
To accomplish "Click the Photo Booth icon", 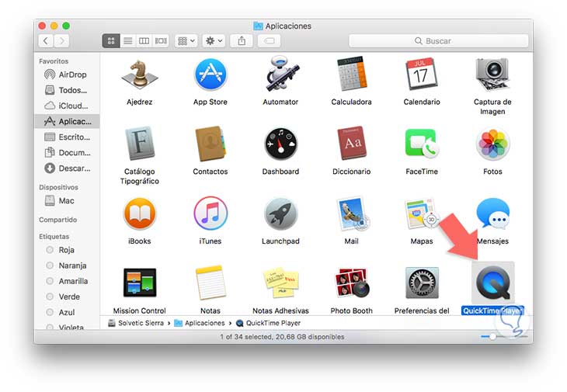I will 352,283.
